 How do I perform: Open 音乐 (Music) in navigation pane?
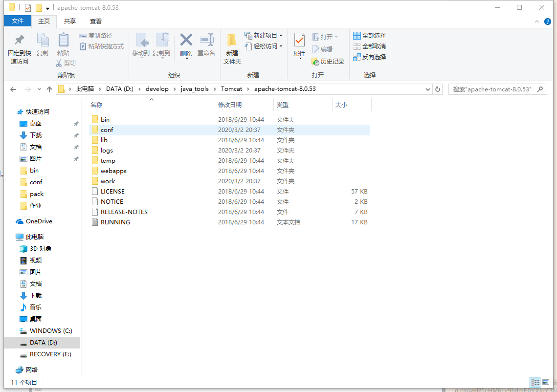(x=30, y=307)
